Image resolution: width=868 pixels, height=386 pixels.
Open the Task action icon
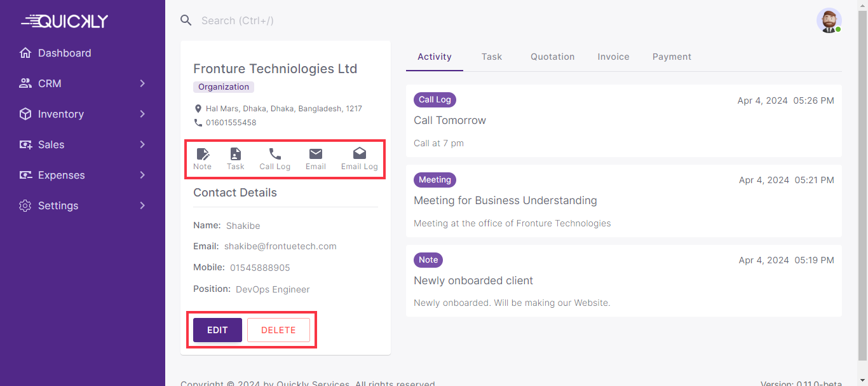tap(235, 154)
